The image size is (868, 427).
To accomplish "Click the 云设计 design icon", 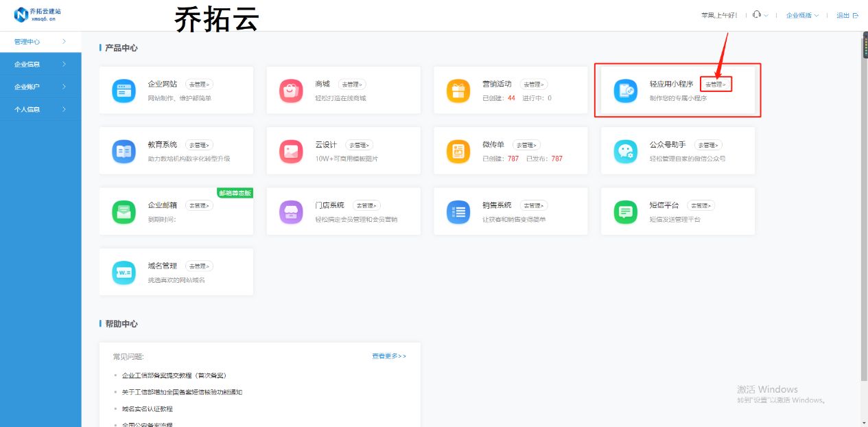I will point(291,150).
